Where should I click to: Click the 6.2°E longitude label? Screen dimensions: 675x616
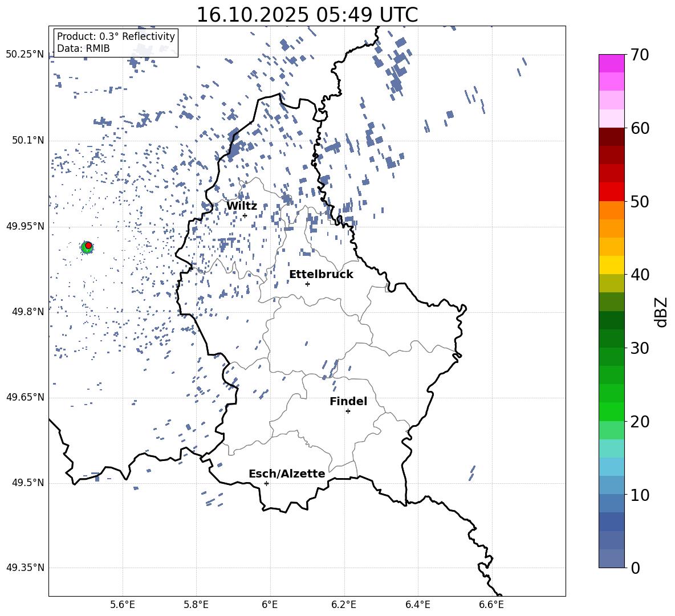pos(344,605)
